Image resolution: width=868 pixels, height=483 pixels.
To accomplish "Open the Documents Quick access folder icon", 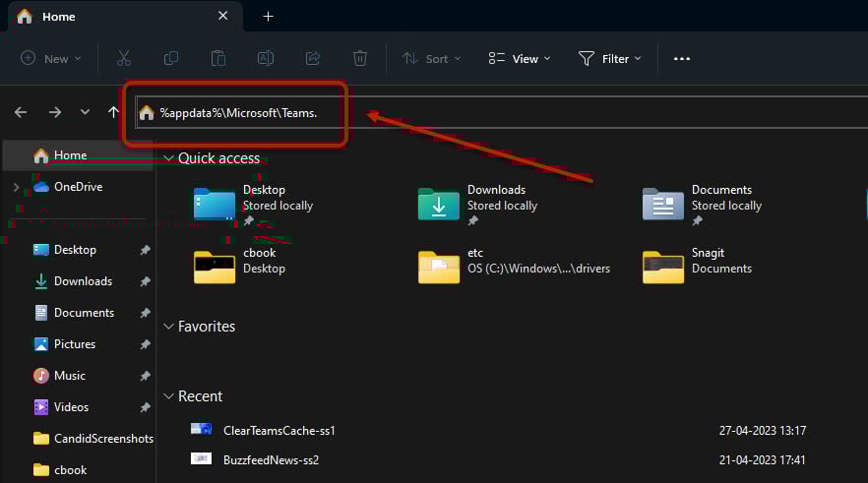I will tap(662, 205).
